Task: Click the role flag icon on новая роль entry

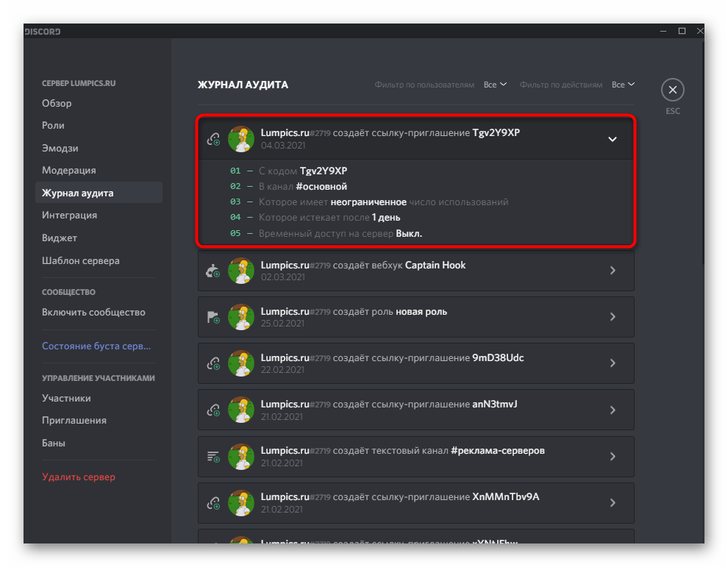Action: (213, 317)
